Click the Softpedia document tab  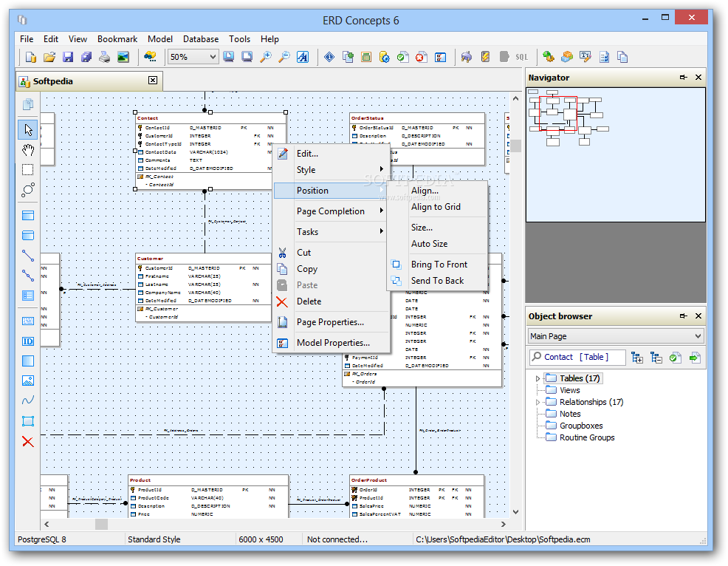(89, 81)
